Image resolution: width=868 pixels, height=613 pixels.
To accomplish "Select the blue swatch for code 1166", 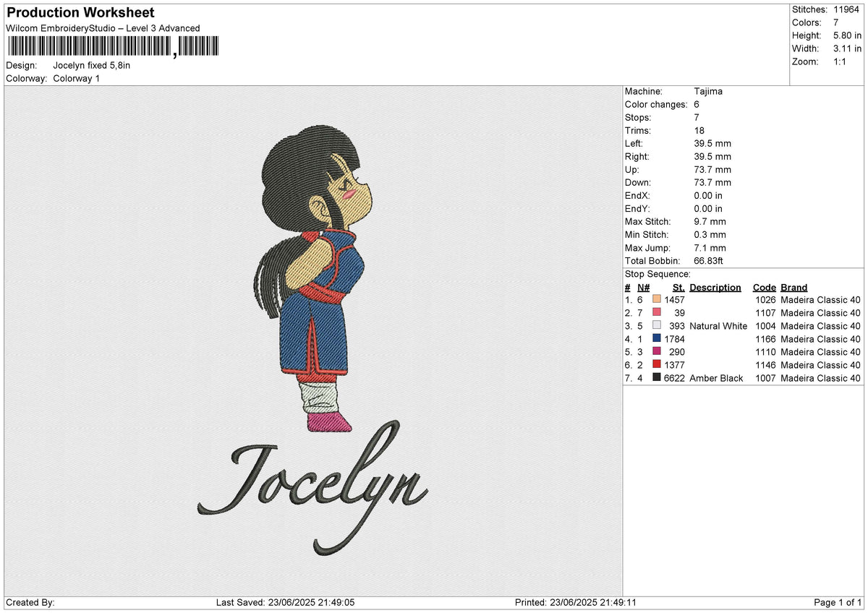I will click(x=657, y=338).
